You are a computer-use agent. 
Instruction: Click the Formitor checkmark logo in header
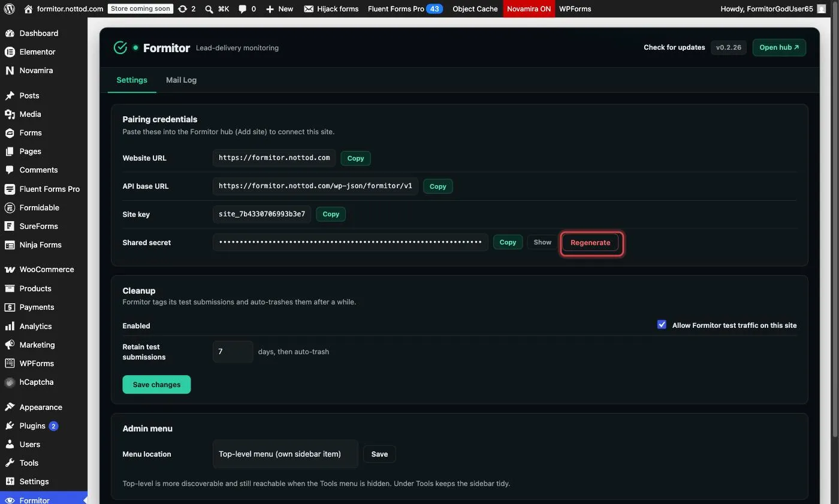tap(120, 47)
